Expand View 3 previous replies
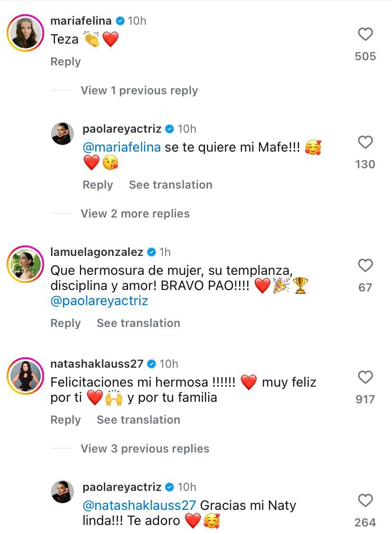Screen dimensions: 392x534 point(145,449)
